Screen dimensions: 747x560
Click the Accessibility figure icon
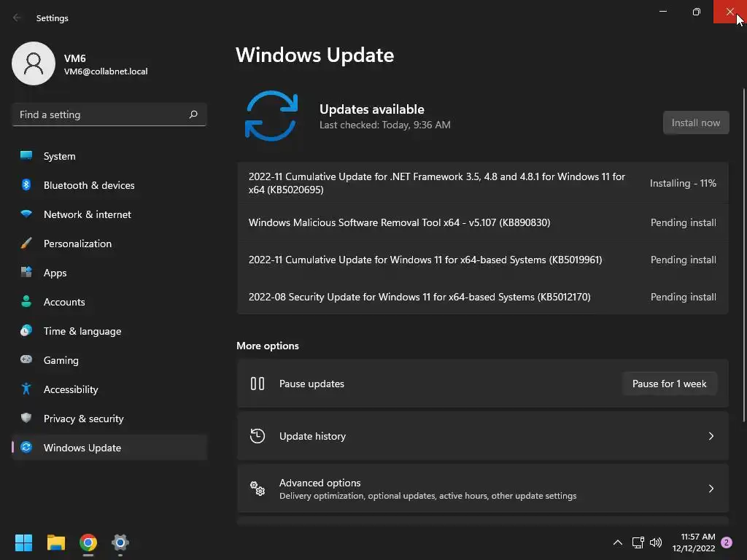coord(26,389)
